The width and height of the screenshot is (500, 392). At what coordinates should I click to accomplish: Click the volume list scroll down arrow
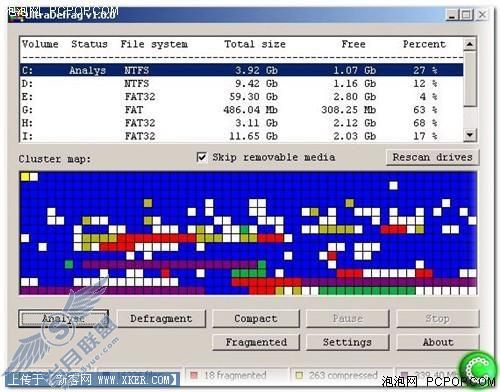(470, 135)
